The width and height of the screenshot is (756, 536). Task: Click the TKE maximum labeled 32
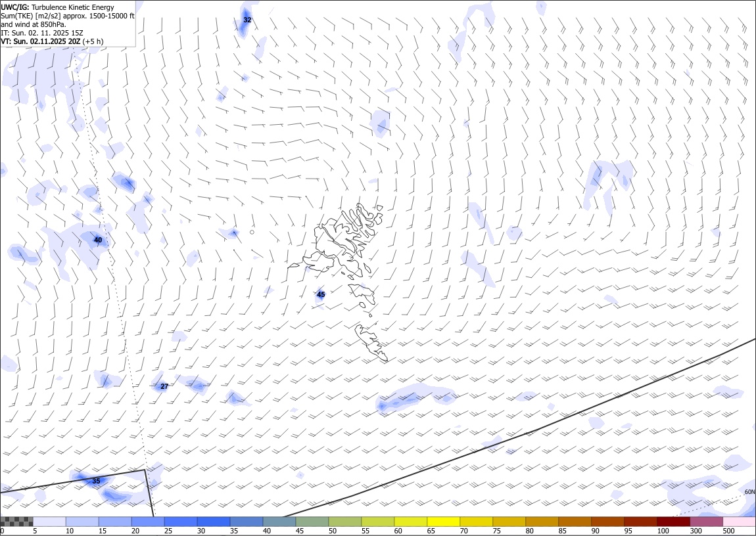pyautogui.click(x=247, y=20)
